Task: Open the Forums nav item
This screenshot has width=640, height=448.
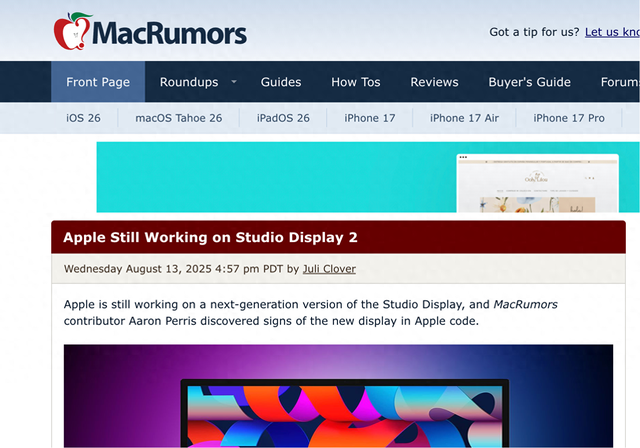Action: coord(620,82)
